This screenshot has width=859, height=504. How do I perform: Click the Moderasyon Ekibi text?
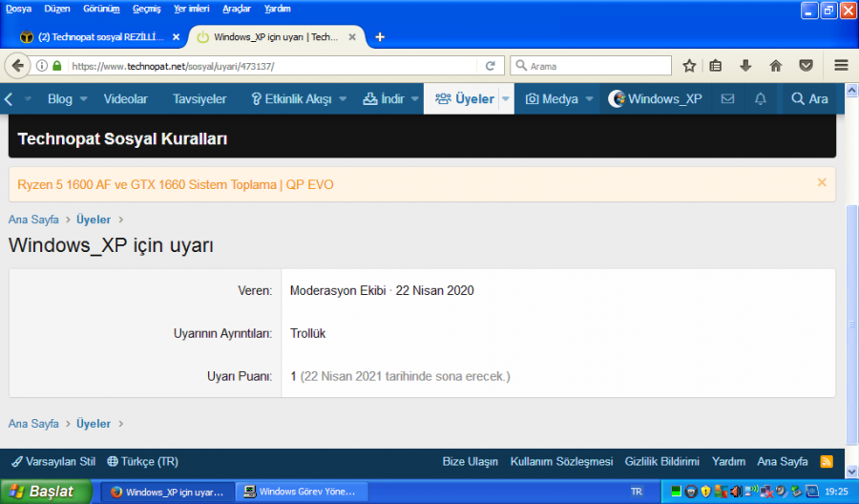[x=338, y=291]
